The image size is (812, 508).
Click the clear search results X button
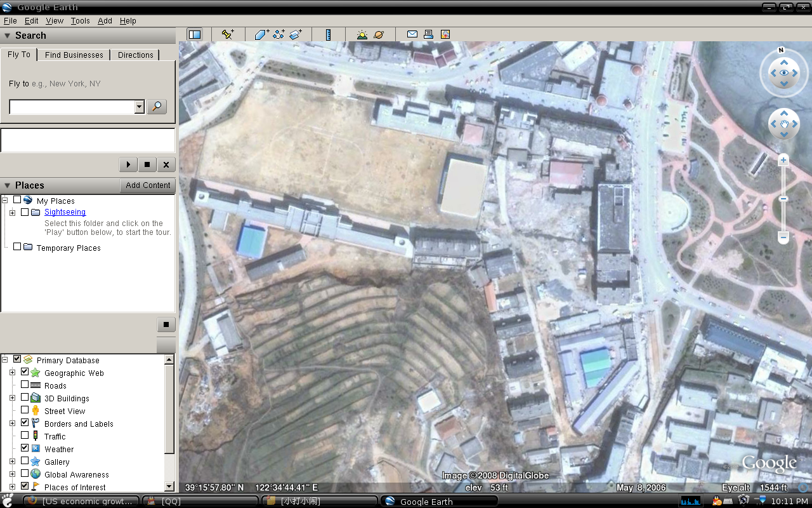166,164
